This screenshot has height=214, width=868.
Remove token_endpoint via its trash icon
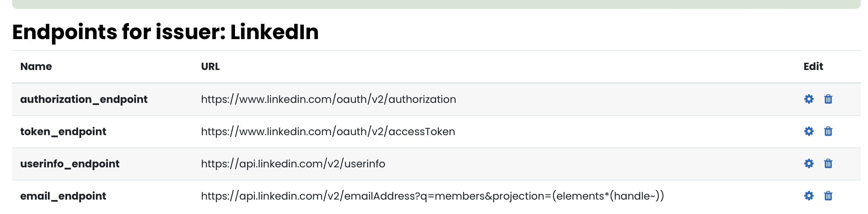pyautogui.click(x=828, y=131)
